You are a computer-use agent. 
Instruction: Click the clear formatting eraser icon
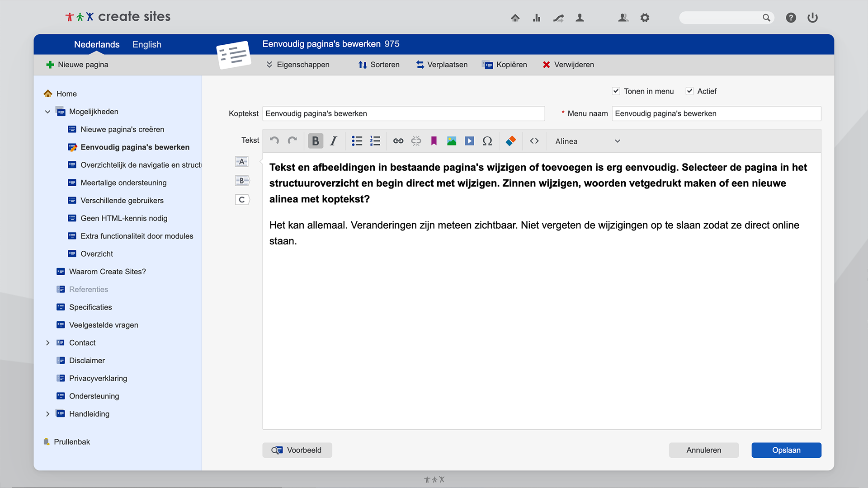coord(511,141)
